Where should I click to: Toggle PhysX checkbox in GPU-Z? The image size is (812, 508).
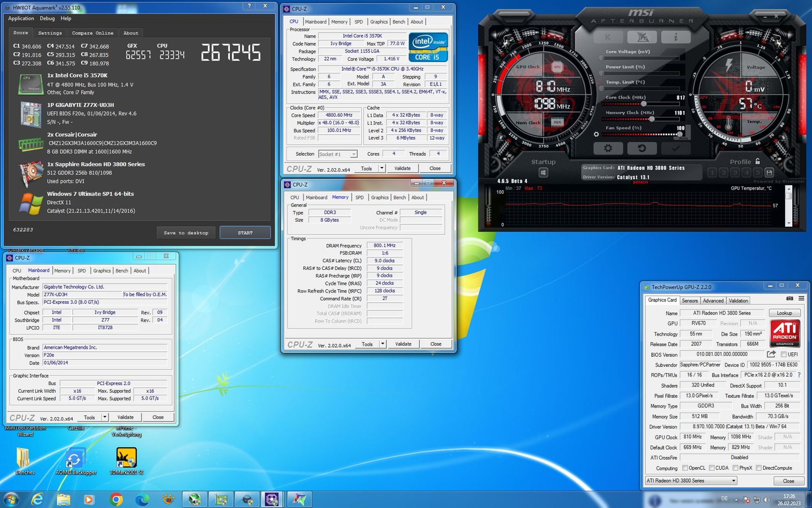click(735, 468)
